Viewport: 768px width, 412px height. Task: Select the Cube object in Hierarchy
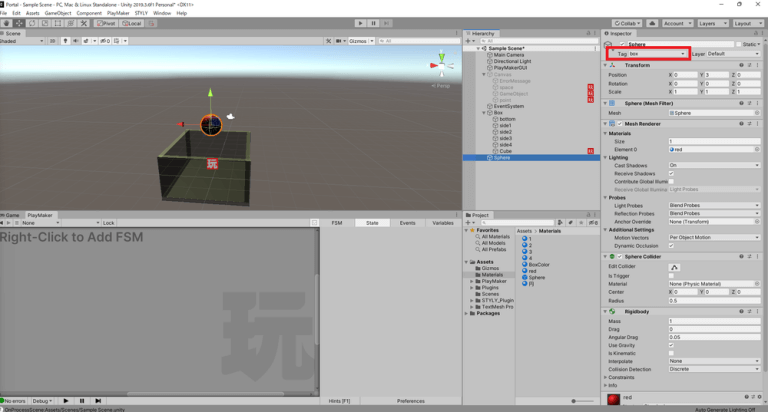pos(504,151)
